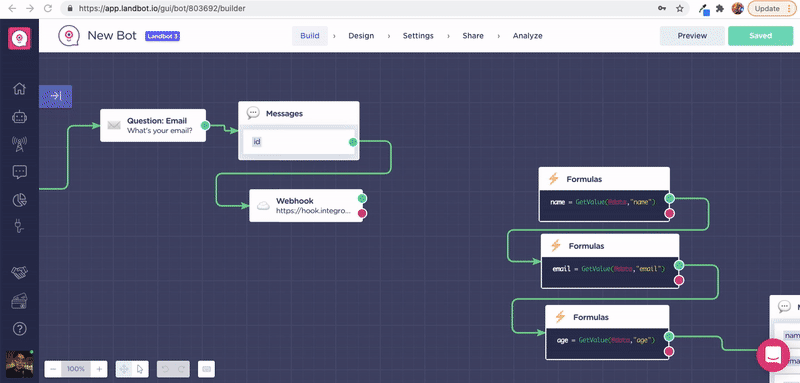
Task: Click the id variable in Messages block
Action: (x=257, y=142)
